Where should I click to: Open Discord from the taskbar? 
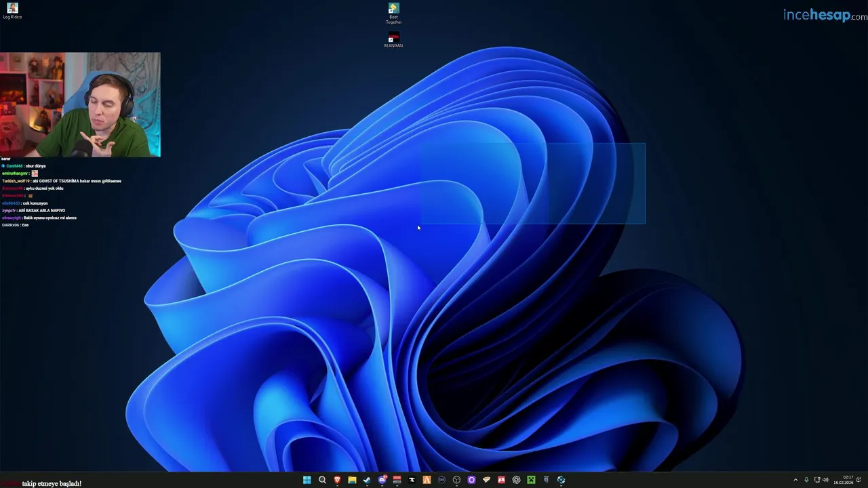coord(382,480)
